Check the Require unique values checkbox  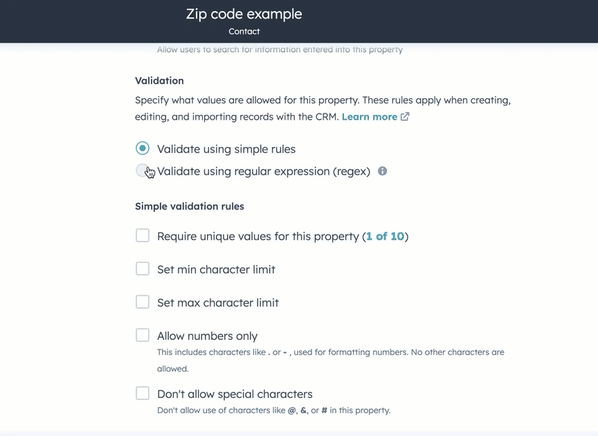pyautogui.click(x=143, y=235)
